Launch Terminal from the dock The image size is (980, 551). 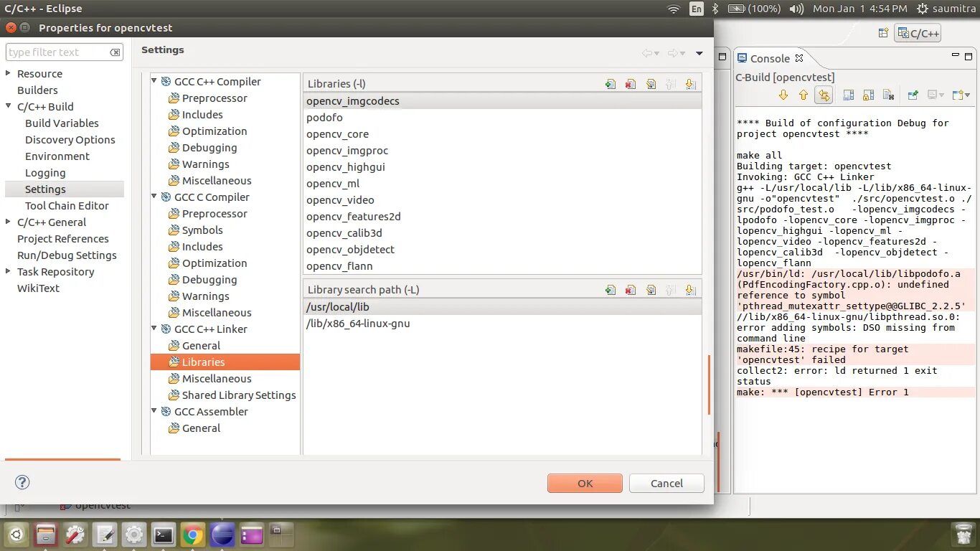coord(164,534)
